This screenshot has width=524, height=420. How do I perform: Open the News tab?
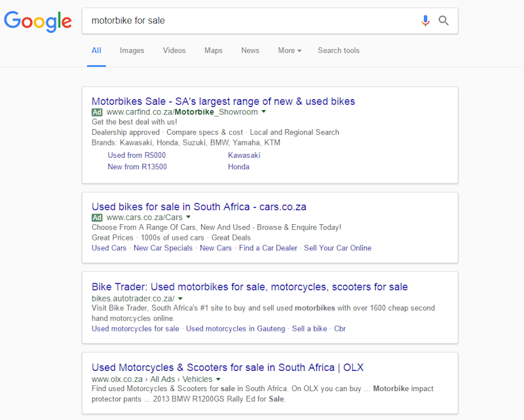coord(250,50)
